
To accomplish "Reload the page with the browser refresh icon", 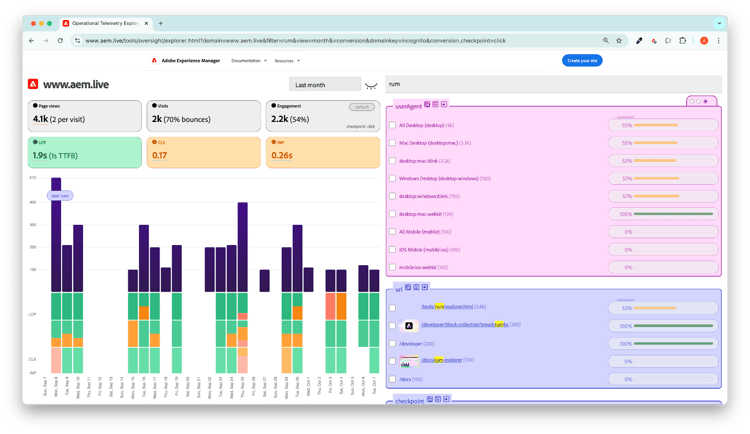I will click(62, 41).
